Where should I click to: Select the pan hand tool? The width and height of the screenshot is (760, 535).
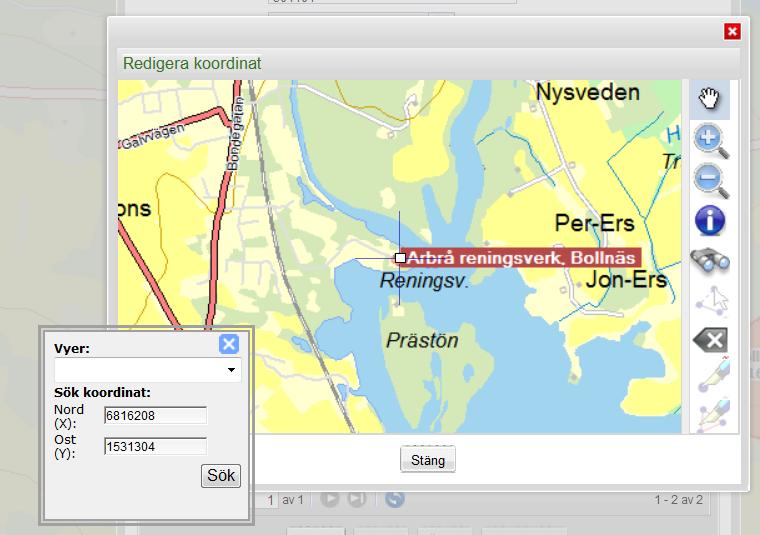710,99
